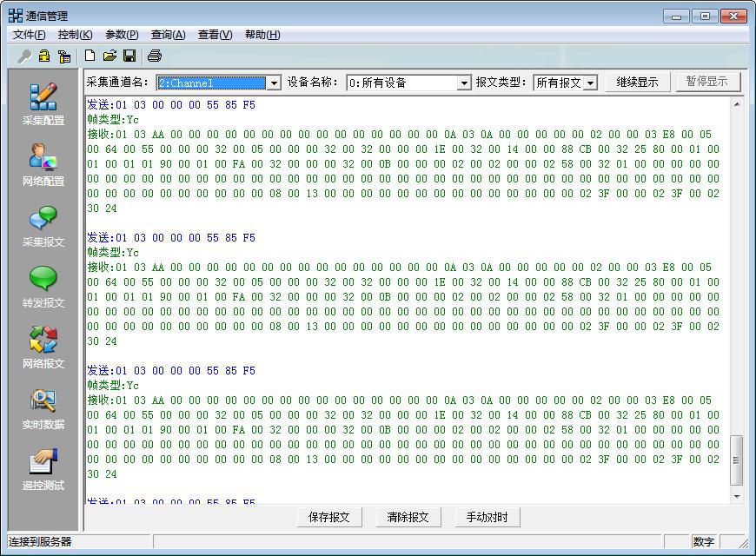Select the 转发报文 green bubble icon
Screen dimensions: 756x556
pos(43,278)
